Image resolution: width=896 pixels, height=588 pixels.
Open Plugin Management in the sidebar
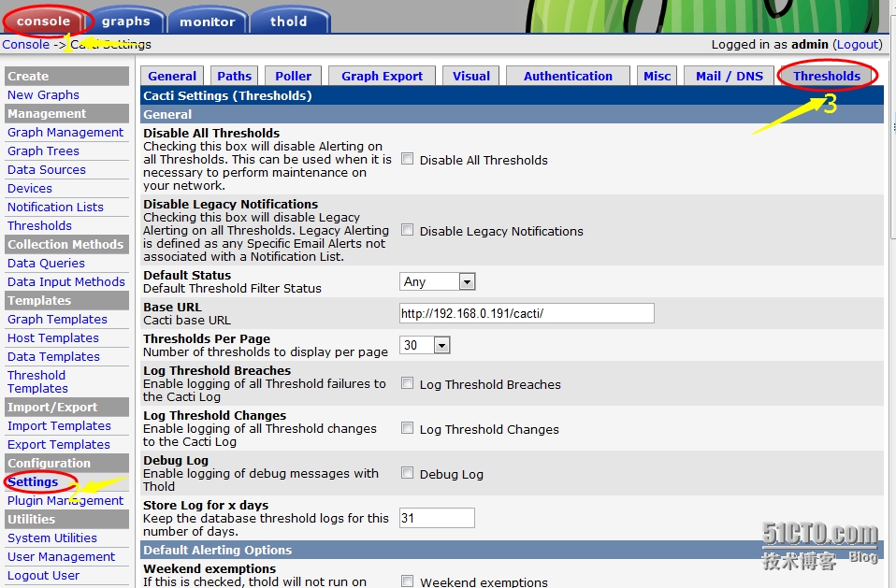tap(65, 501)
